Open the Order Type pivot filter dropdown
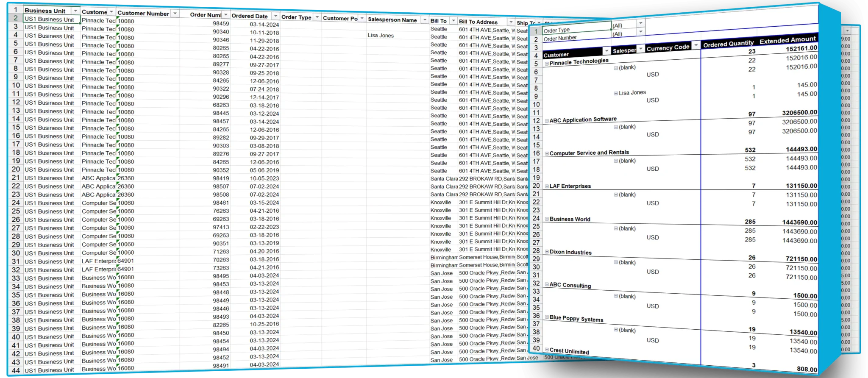This screenshot has width=868, height=378. (x=640, y=23)
